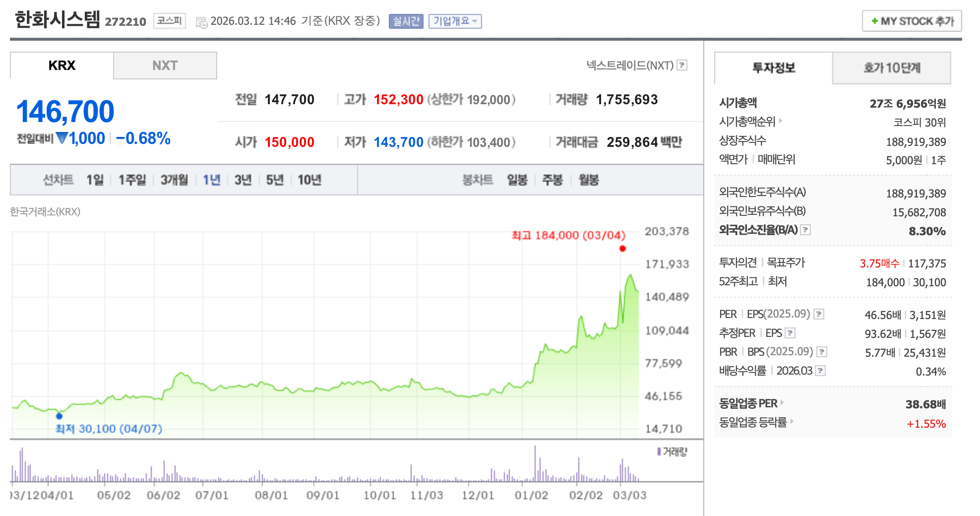Image resolution: width=980 pixels, height=516 pixels.
Task: Click the 상장주식수 value 188,919,389
Action: (916, 142)
